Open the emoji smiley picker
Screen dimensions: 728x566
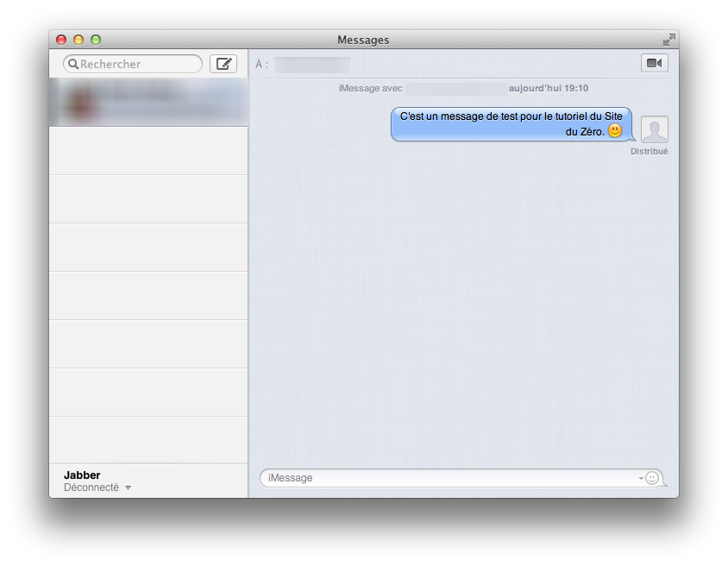(654, 477)
